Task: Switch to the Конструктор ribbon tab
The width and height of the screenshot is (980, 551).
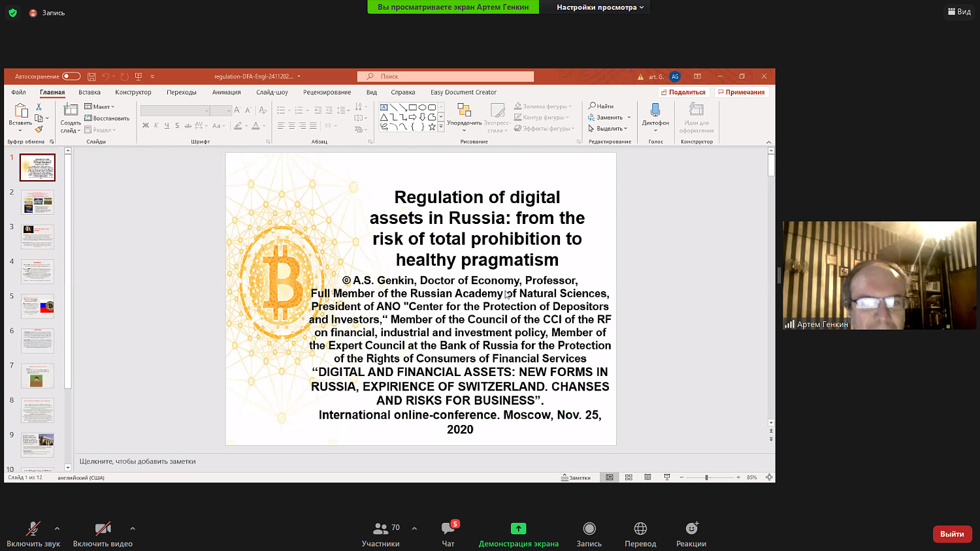Action: click(133, 92)
